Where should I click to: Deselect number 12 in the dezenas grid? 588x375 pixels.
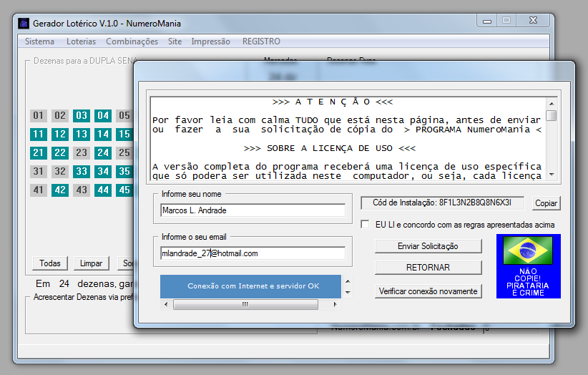(60, 135)
